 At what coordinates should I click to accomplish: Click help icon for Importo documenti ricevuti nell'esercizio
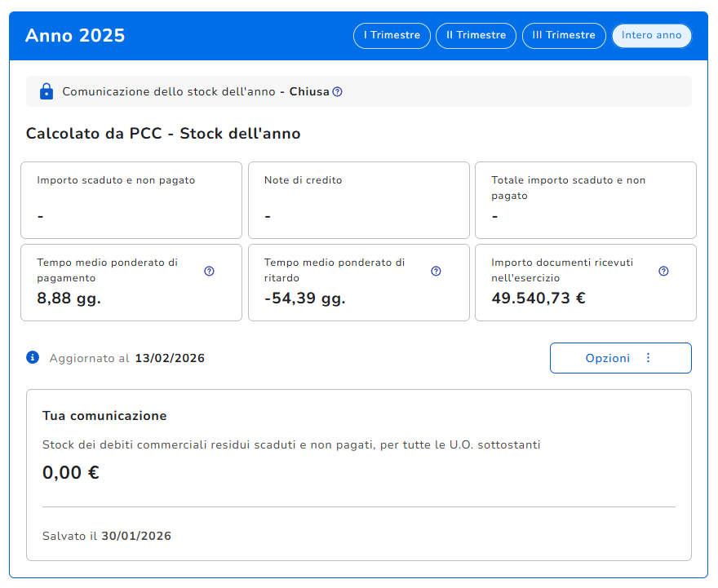[x=663, y=272]
